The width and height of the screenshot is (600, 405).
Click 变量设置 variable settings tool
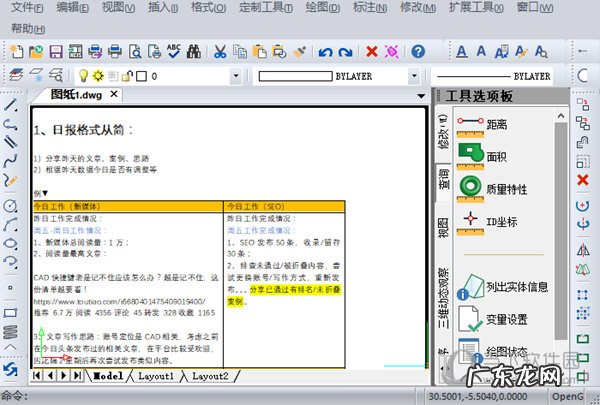(492, 319)
